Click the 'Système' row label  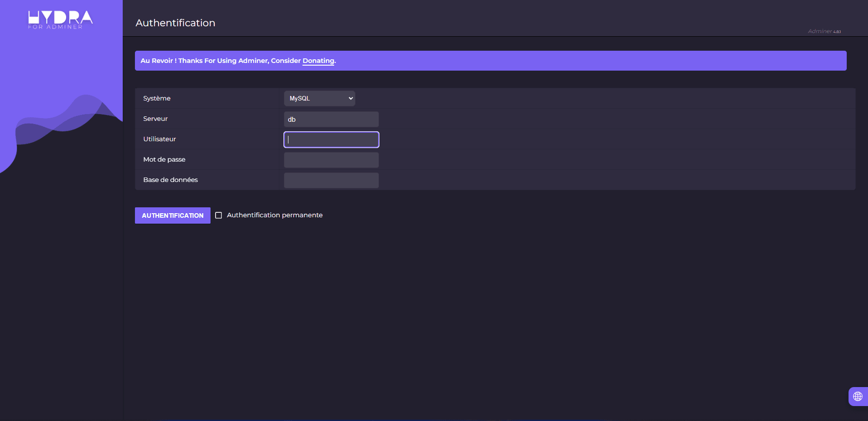tap(157, 98)
